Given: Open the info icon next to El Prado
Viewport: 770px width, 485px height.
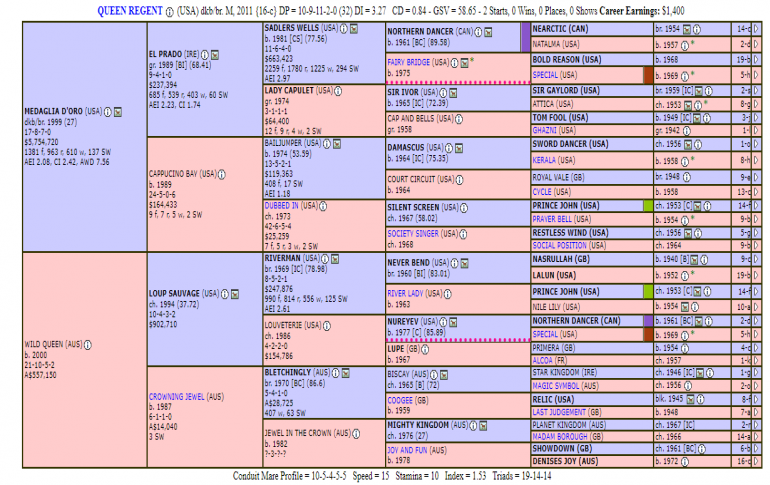Looking at the screenshot, I should pos(204,54).
